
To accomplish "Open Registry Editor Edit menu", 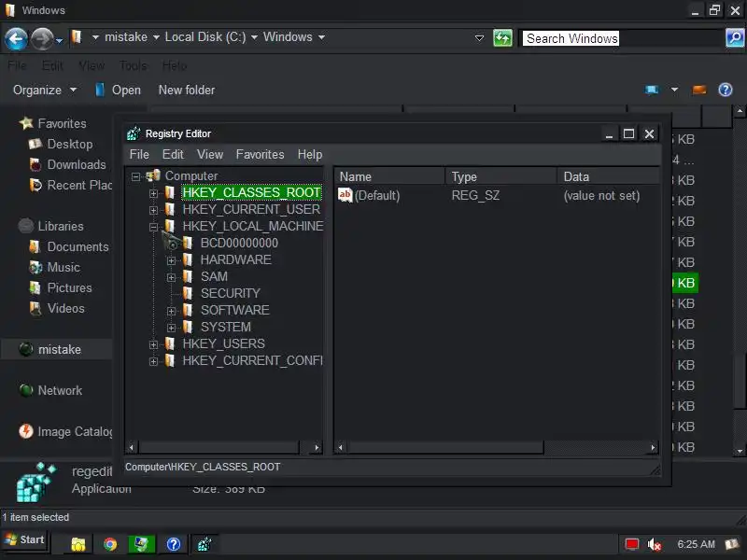I will pyautogui.click(x=173, y=154).
